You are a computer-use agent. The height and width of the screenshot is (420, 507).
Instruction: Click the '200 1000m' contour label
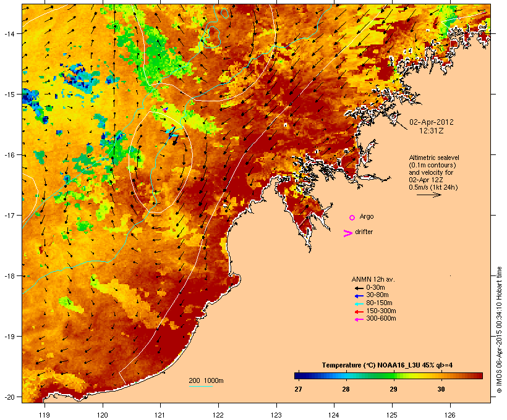pos(206,380)
